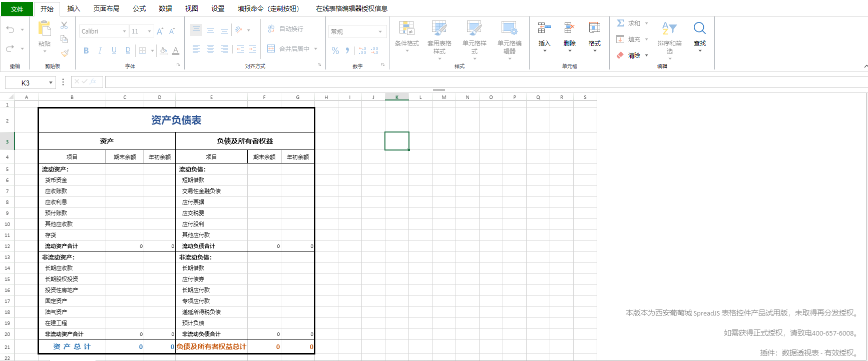Viewport: 868px width, 361px height.
Task: Collapse the ribbon with the chevron
Action: coord(865,66)
